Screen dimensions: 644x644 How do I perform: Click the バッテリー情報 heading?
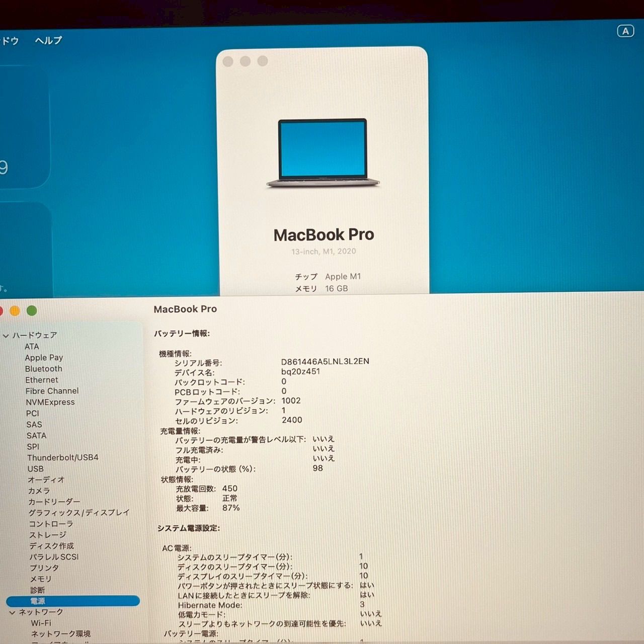182,334
